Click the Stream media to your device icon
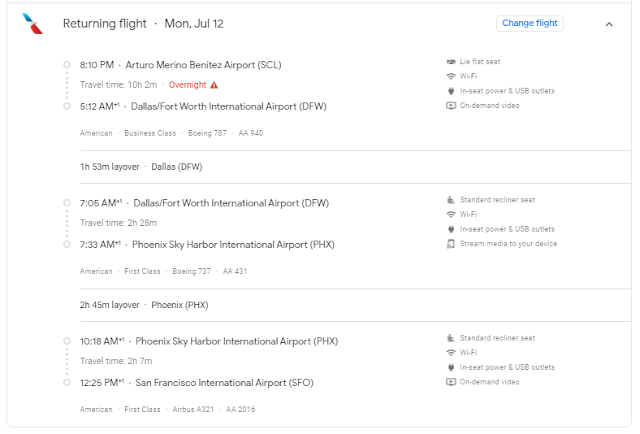 coord(451,244)
